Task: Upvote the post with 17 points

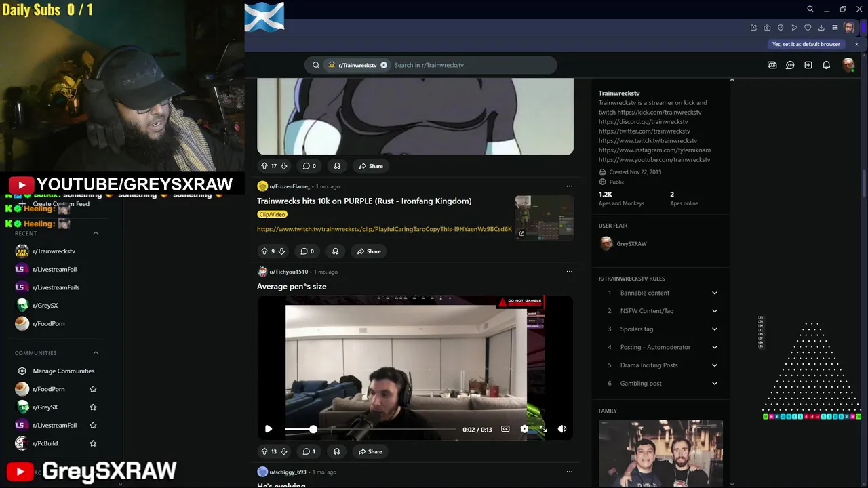Action: pyautogui.click(x=264, y=166)
